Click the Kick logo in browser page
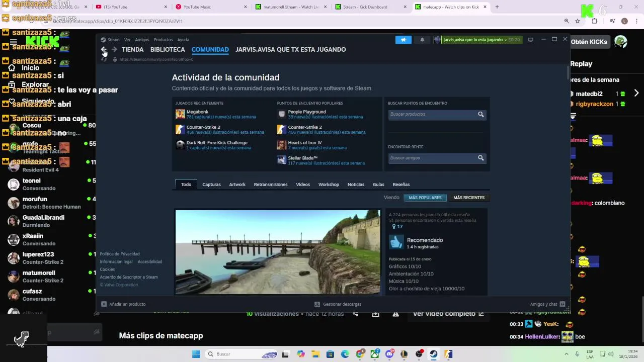Image resolution: width=644 pixels, height=362 pixels. pyautogui.click(x=43, y=42)
